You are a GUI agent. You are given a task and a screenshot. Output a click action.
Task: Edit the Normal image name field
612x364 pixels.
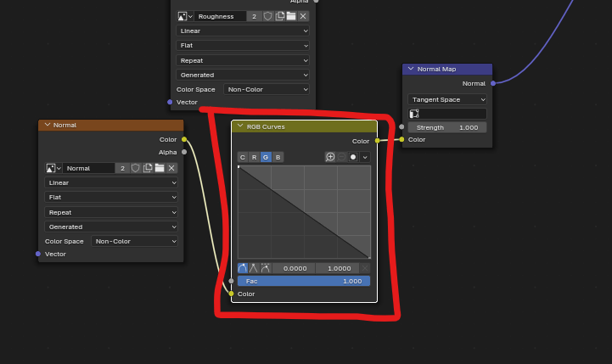[88, 168]
